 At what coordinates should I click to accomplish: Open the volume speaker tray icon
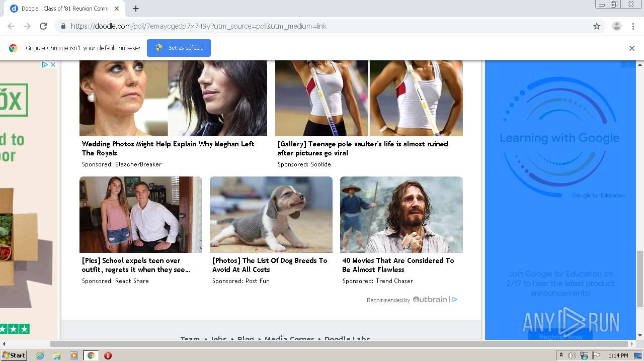pyautogui.click(x=572, y=355)
